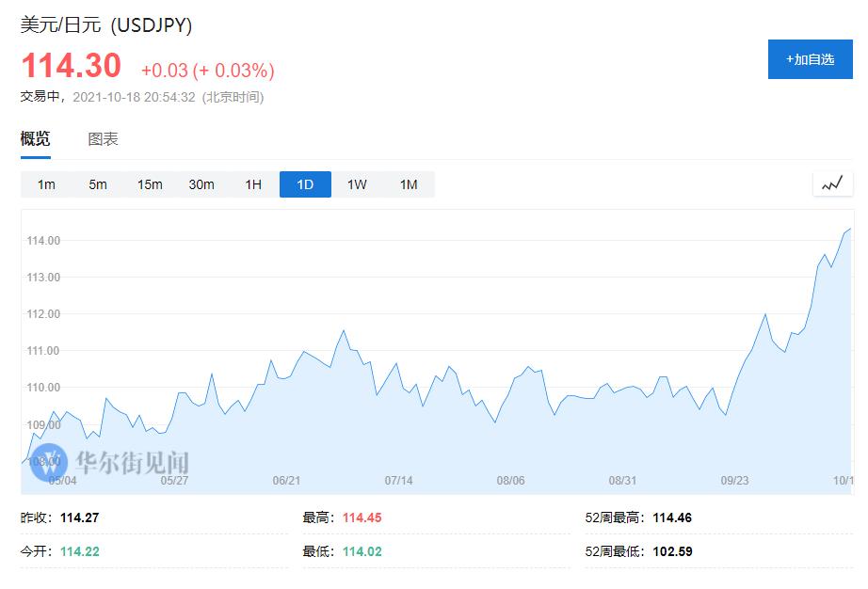Click the +加自选 button
This screenshot has height=589, width=868.
810,58
